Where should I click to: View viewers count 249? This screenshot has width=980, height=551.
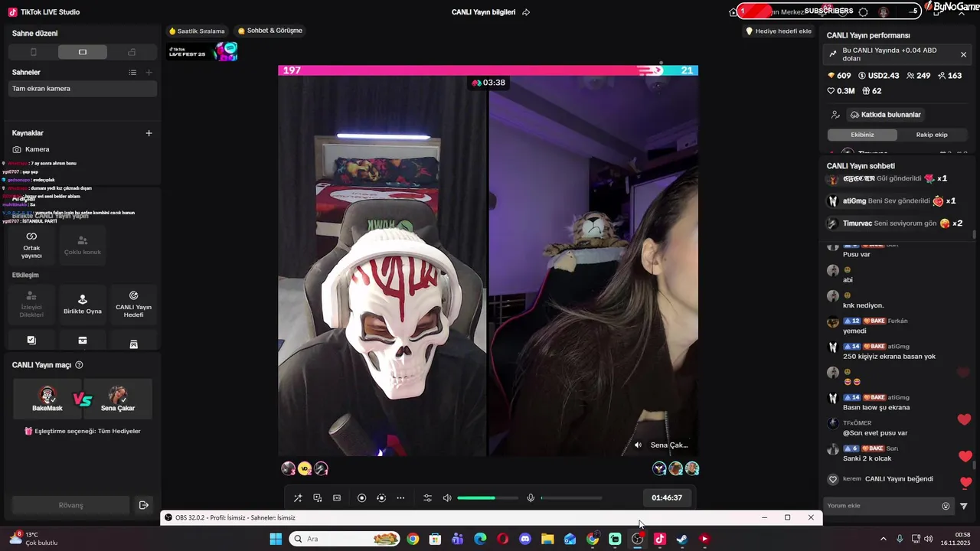click(x=919, y=76)
